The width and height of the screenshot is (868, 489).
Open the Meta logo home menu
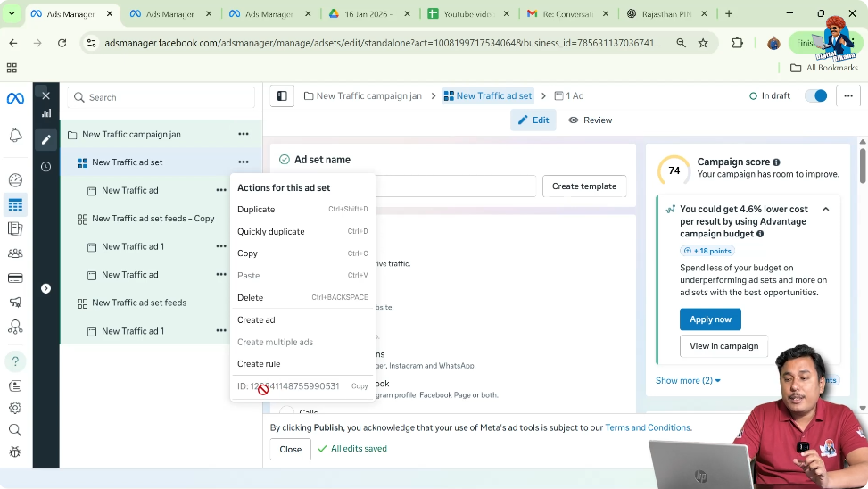[15, 98]
